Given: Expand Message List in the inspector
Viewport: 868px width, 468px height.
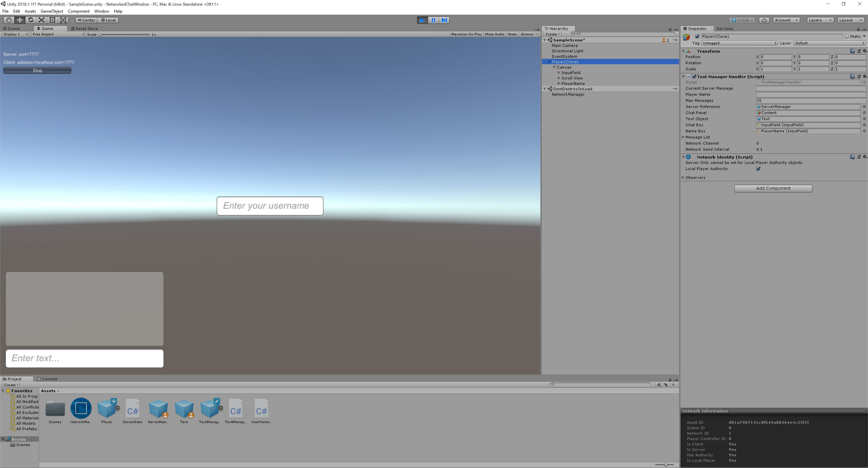Looking at the screenshot, I should point(683,137).
